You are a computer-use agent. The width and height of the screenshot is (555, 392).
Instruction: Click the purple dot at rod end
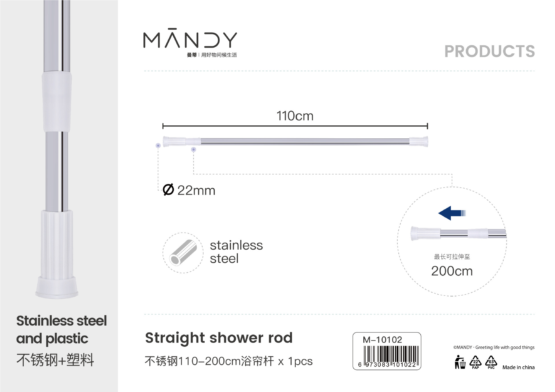point(158,146)
